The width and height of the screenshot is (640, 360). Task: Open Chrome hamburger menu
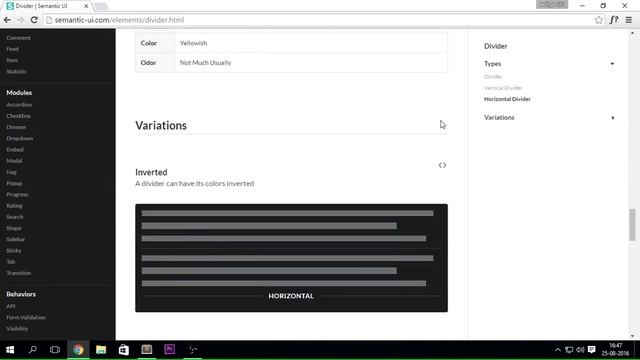pos(629,20)
